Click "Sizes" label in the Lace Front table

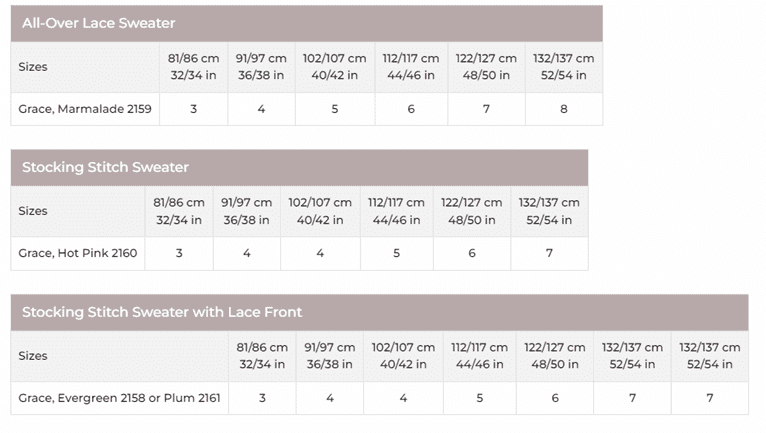click(x=33, y=356)
